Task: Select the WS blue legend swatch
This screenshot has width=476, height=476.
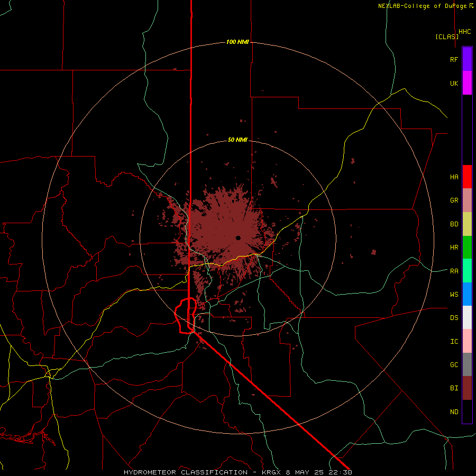Action: pos(467,294)
